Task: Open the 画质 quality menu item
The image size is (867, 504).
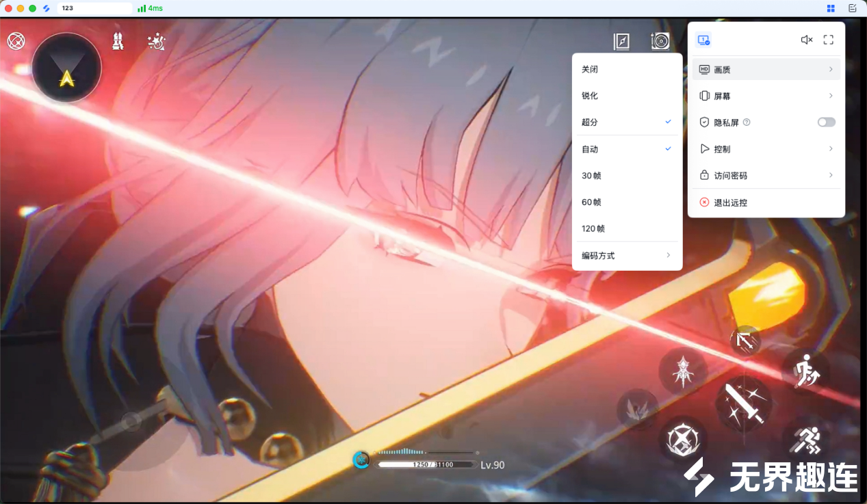Action: coord(766,69)
